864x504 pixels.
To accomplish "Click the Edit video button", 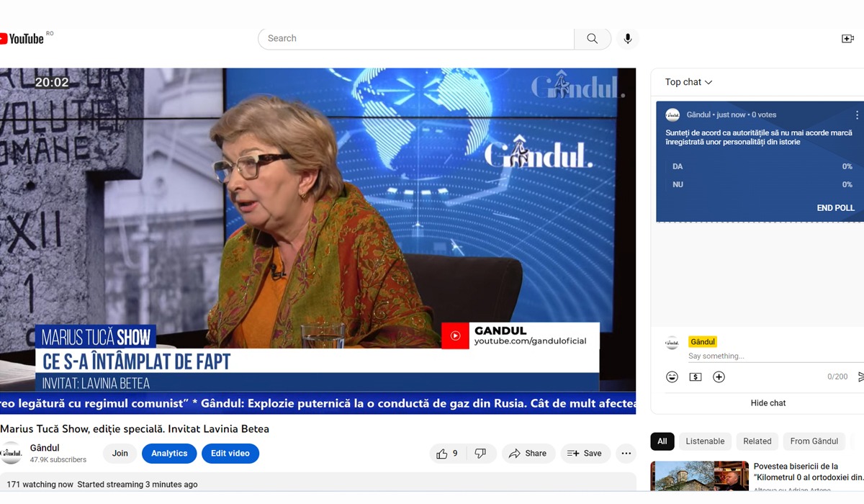I will pos(230,454).
